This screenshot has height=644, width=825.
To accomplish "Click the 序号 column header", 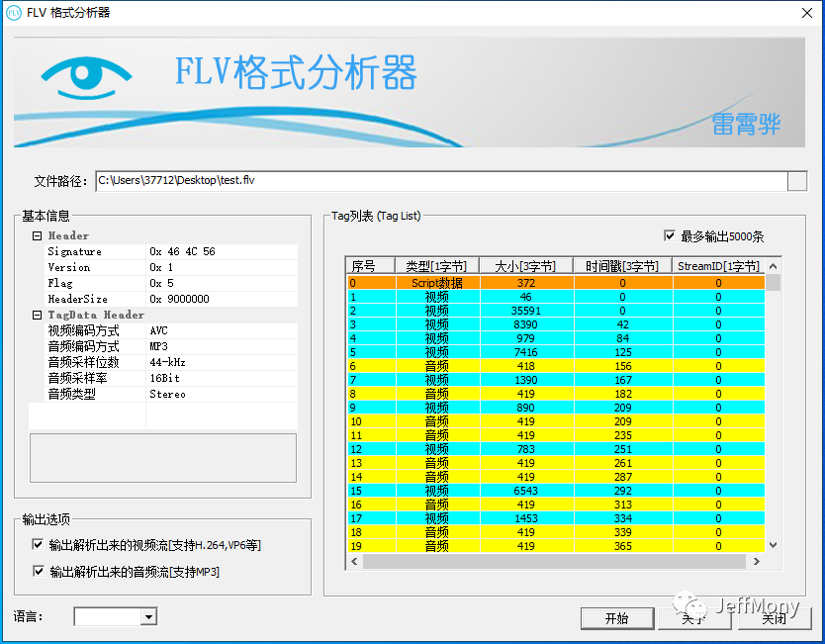I will pyautogui.click(x=363, y=266).
